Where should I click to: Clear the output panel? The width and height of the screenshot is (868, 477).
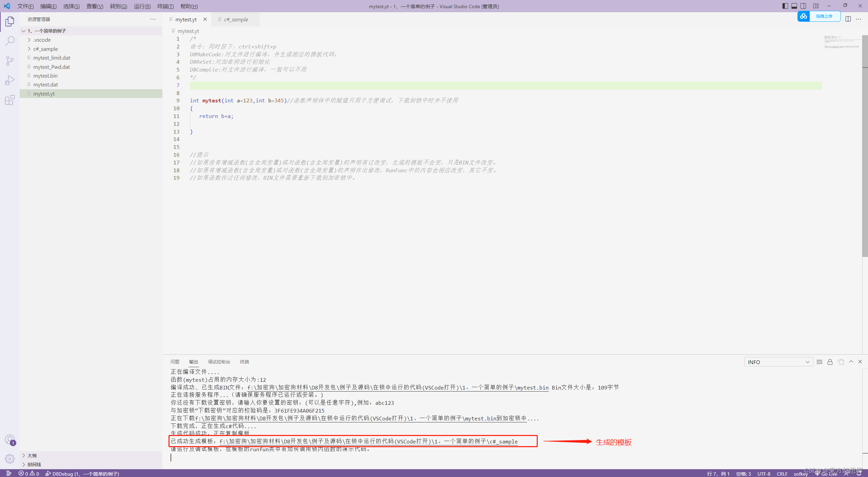(x=820, y=362)
